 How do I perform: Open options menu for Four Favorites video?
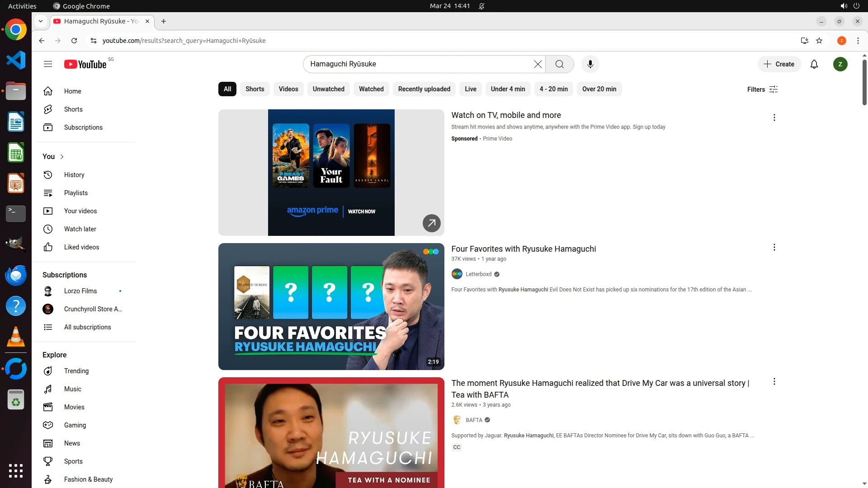(x=774, y=247)
